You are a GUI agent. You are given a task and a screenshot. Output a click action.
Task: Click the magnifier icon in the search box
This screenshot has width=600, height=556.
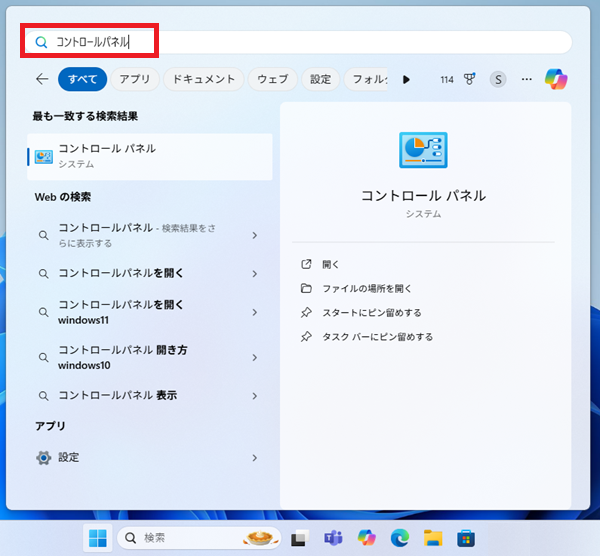[x=41, y=42]
